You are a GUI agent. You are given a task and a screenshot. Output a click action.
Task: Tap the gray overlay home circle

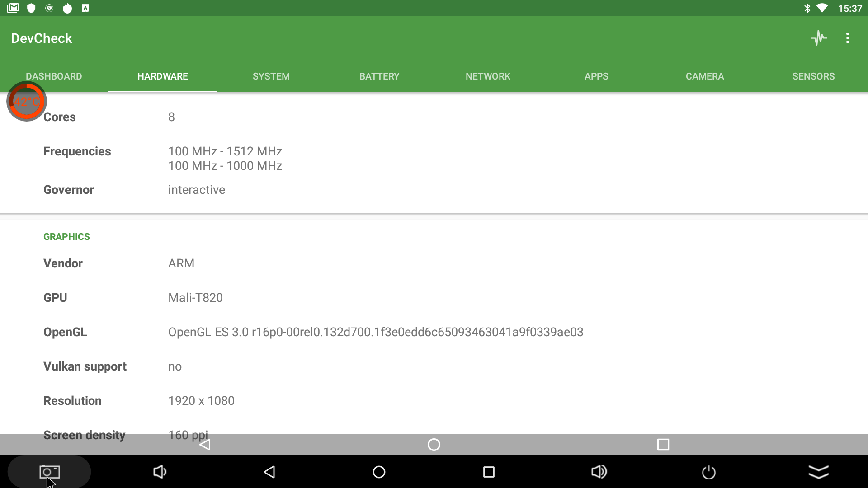point(434,445)
